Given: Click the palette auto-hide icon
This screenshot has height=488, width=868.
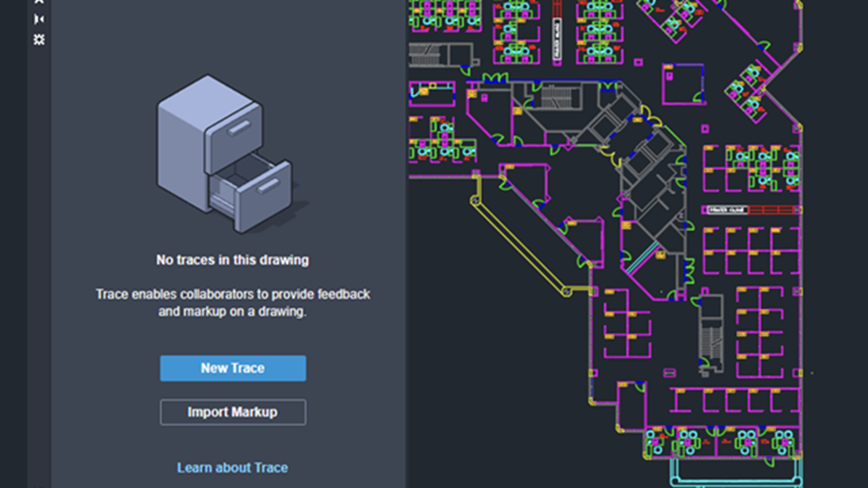Looking at the screenshot, I should (x=39, y=20).
